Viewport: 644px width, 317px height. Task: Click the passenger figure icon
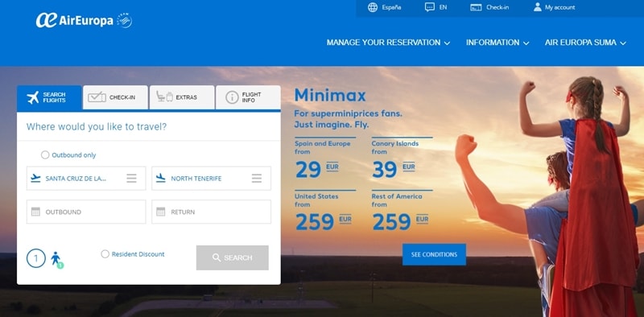click(x=56, y=260)
